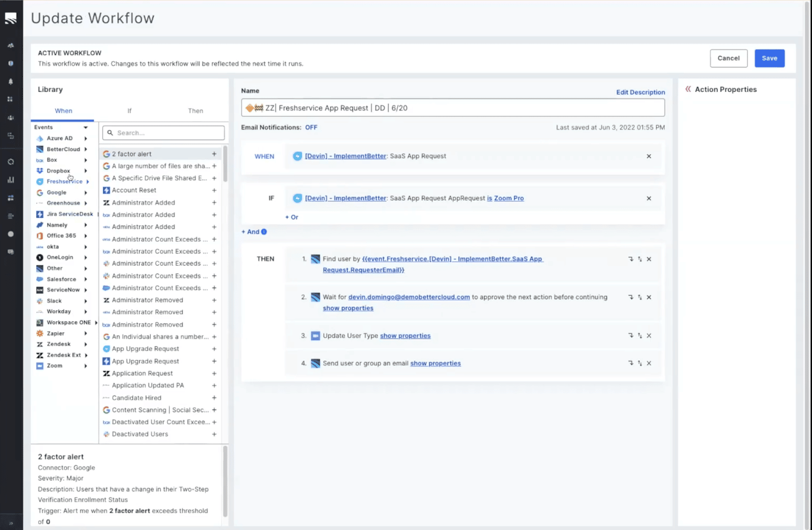The height and width of the screenshot is (530, 812).
Task: Click the events list scrollbar
Action: [225, 163]
